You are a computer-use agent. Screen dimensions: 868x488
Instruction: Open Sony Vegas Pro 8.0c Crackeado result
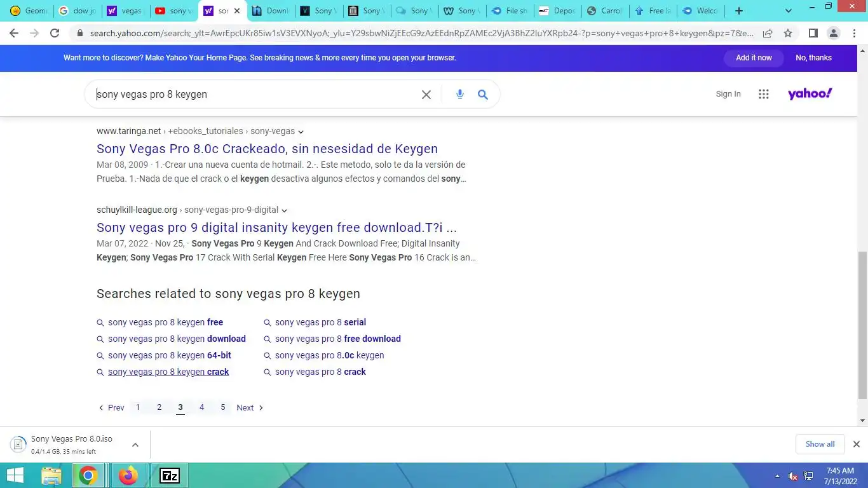pos(267,149)
